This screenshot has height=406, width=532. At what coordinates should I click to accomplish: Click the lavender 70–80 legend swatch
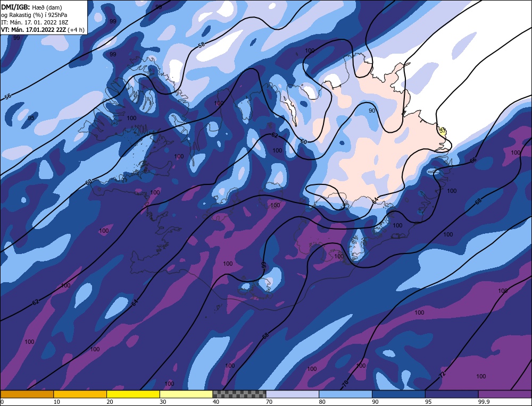pyautogui.click(x=293, y=394)
